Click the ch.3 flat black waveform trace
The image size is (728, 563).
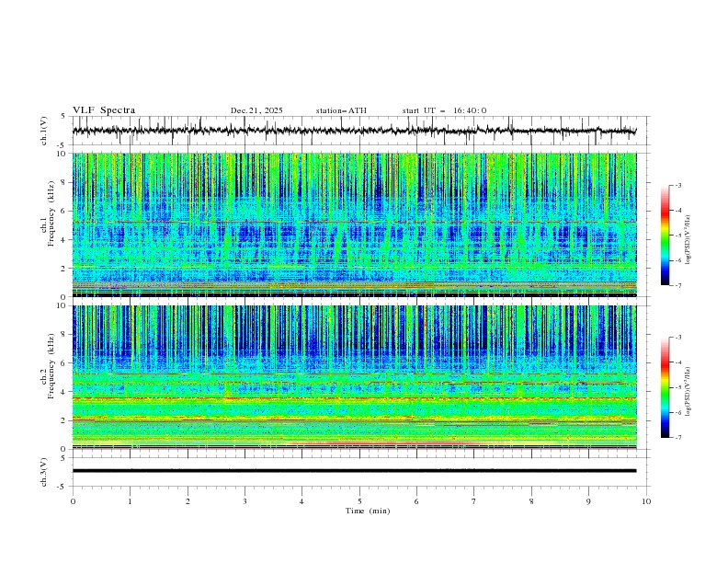[x=354, y=471]
